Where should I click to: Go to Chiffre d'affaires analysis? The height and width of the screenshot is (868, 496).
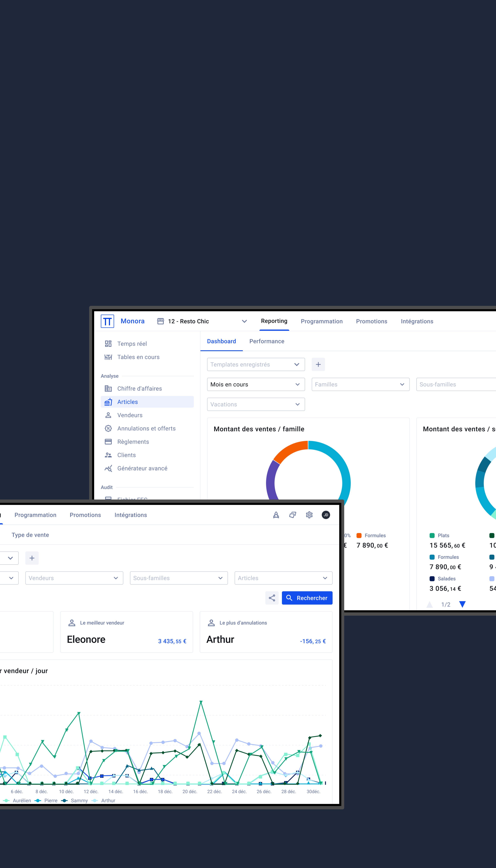pyautogui.click(x=147, y=389)
